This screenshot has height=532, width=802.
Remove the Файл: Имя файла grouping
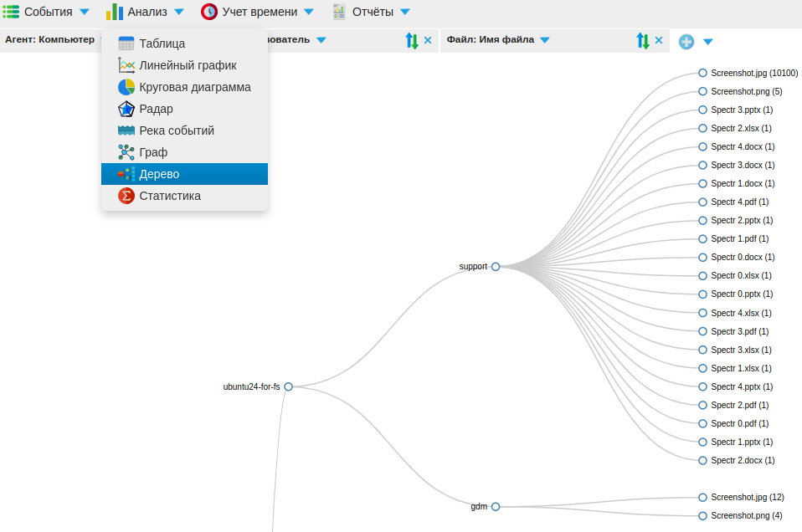tap(659, 40)
